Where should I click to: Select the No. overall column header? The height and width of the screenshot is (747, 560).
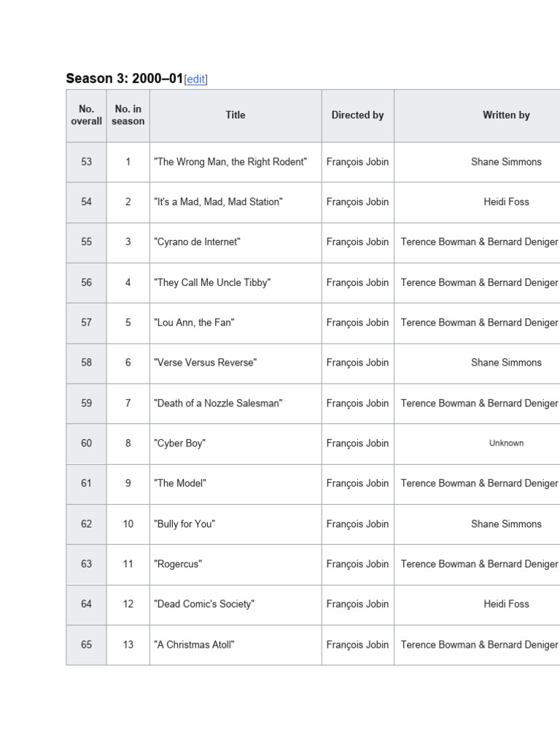coord(86,115)
